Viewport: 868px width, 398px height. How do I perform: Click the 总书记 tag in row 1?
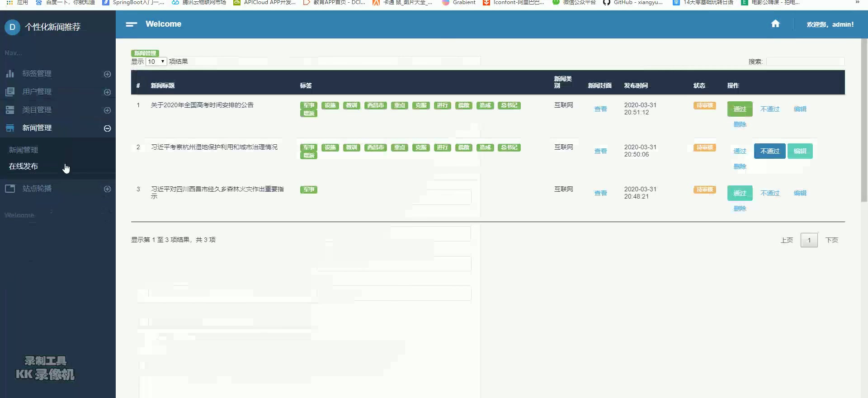509,105
